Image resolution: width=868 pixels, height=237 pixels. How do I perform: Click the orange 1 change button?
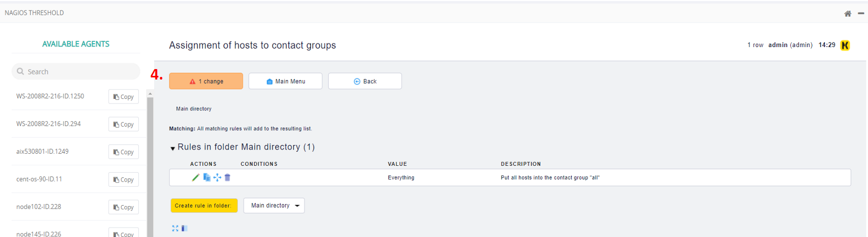click(x=206, y=81)
